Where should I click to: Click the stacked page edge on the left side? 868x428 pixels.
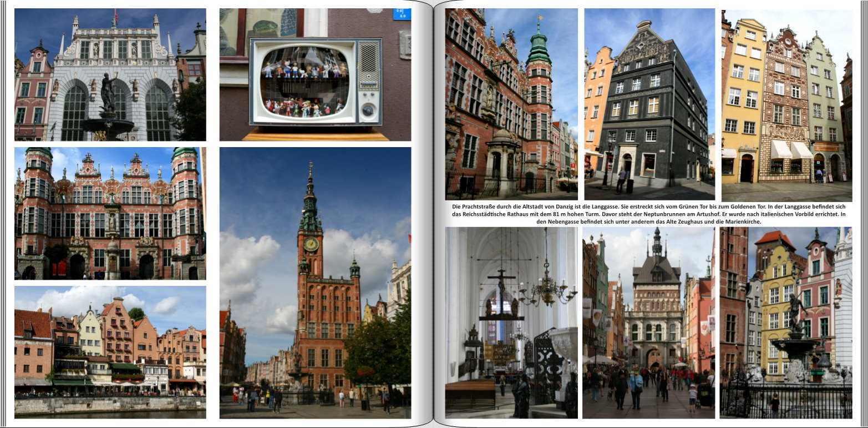click(x=4, y=214)
